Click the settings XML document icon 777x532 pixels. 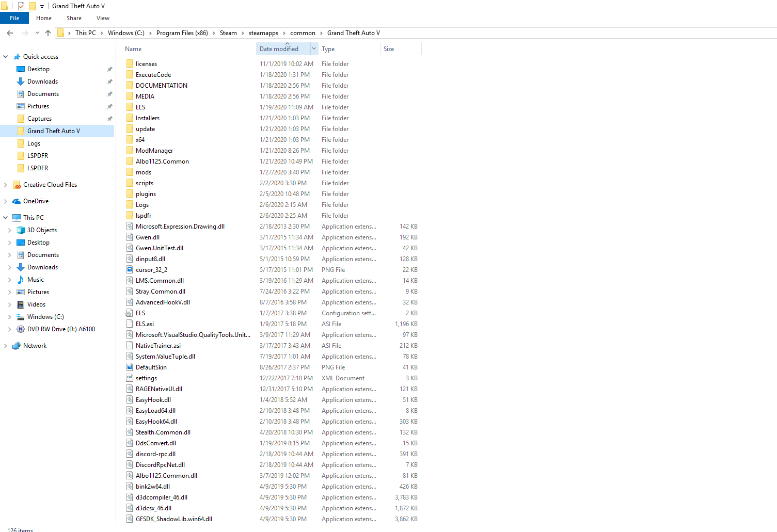point(130,378)
